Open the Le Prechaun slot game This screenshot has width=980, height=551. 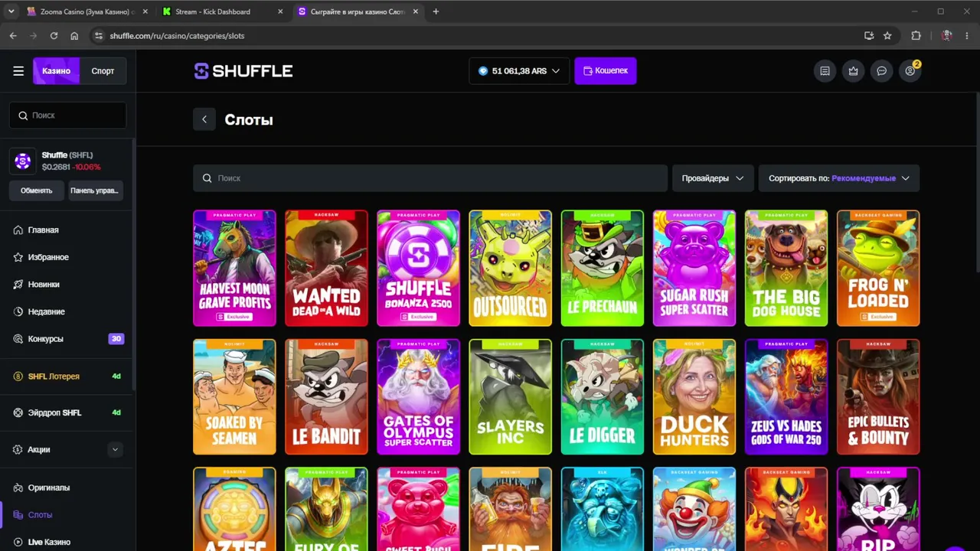click(x=602, y=268)
